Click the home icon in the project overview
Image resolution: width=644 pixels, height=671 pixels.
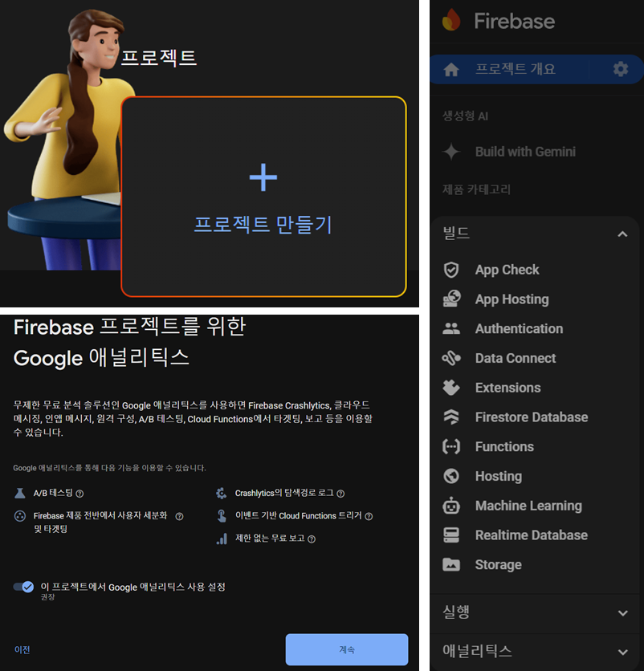tap(451, 69)
